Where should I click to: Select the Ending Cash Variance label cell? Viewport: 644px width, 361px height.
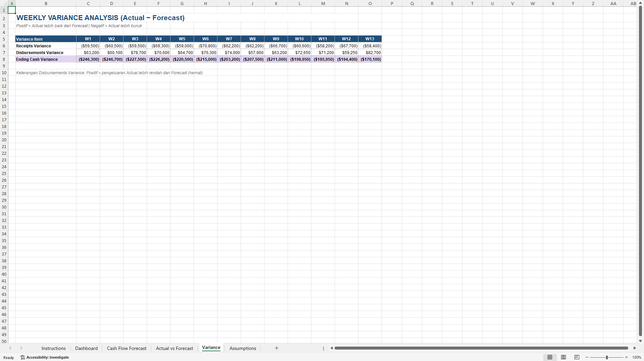(46, 59)
